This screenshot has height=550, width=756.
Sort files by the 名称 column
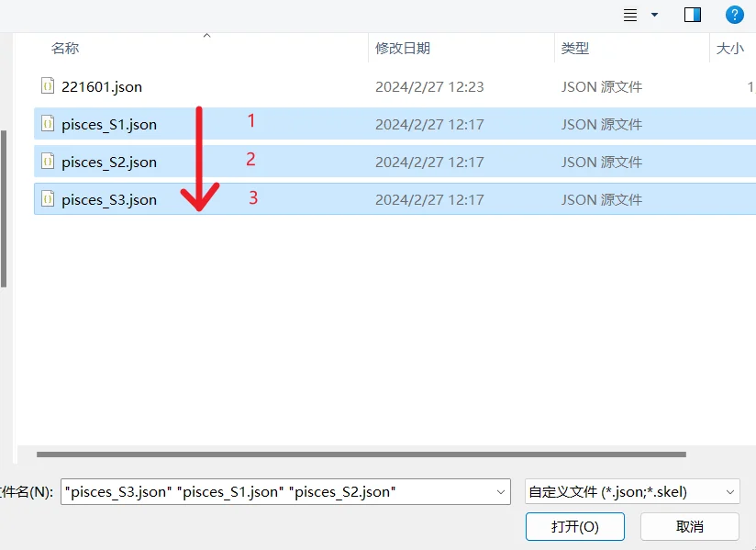[x=65, y=49]
